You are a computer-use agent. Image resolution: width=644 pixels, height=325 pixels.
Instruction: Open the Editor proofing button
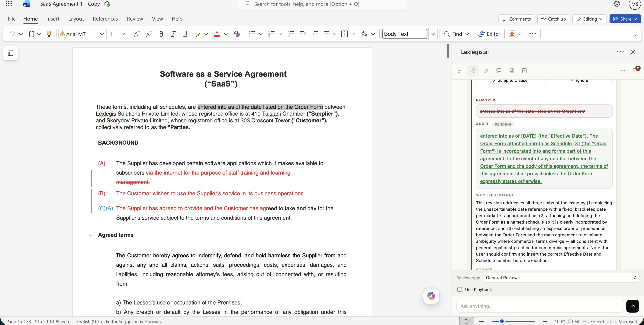pos(489,34)
